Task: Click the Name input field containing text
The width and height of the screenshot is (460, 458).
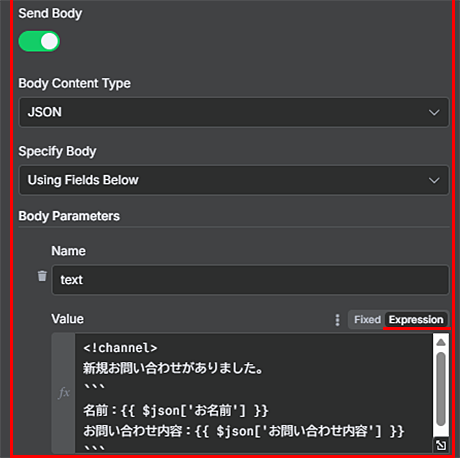Action: pos(250,280)
